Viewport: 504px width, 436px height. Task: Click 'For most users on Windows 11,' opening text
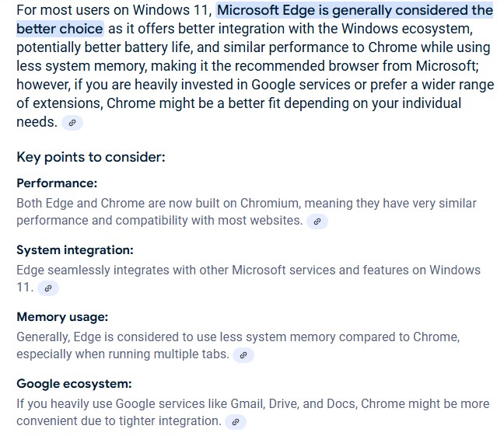coord(114,10)
